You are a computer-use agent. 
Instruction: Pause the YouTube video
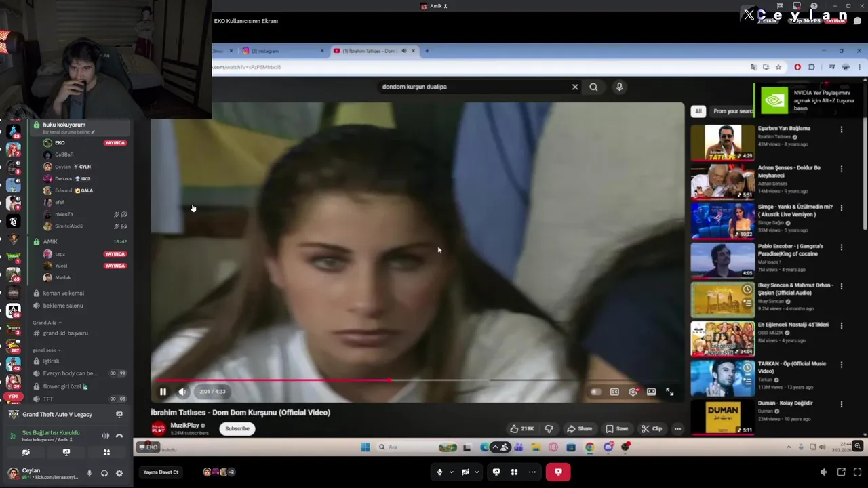(x=163, y=392)
